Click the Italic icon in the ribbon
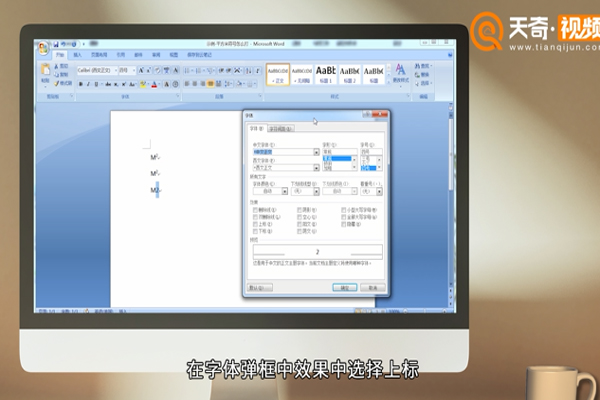 coord(88,84)
